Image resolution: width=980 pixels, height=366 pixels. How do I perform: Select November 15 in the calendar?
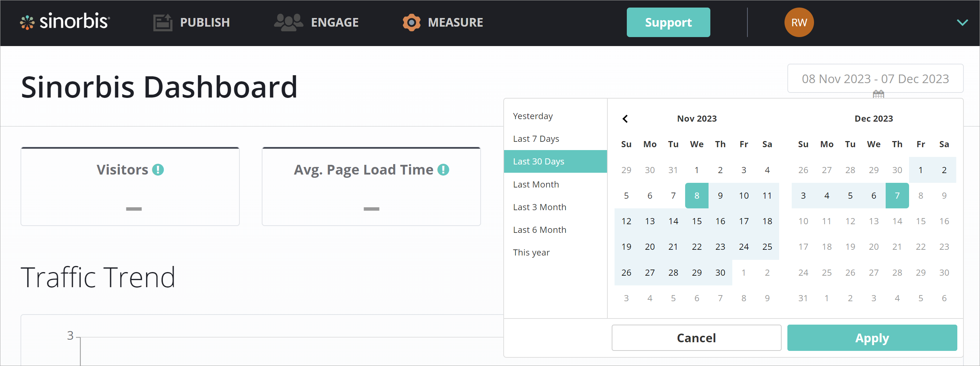coord(697,221)
